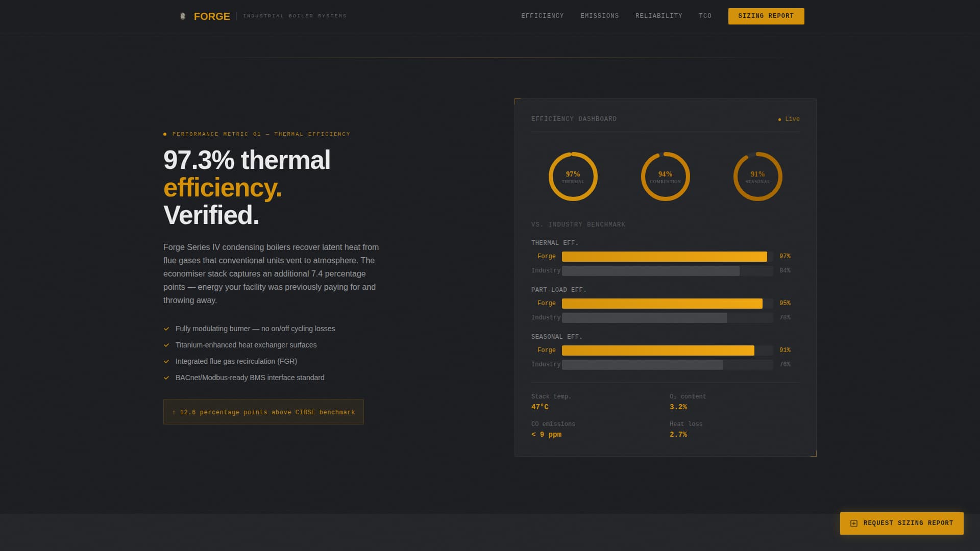Expand the THERMAL EFF. comparison row
This screenshot has width=980, height=551.
tap(555, 243)
